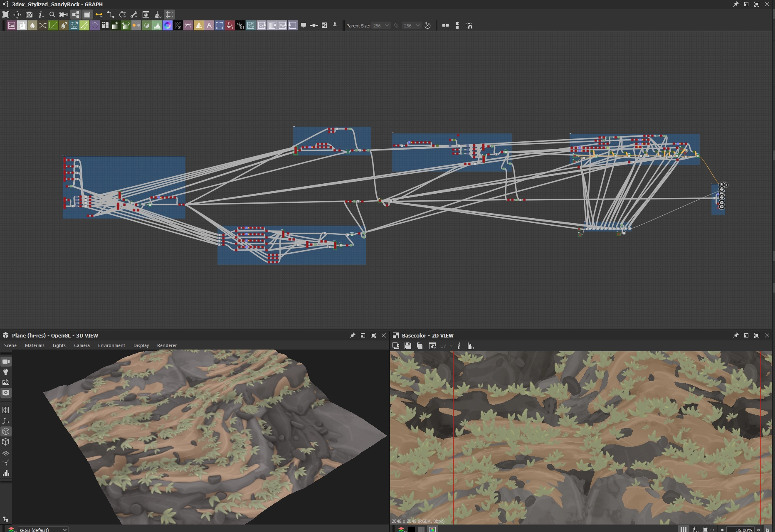
Task: Save the 2D view image to disk
Action: [407, 346]
